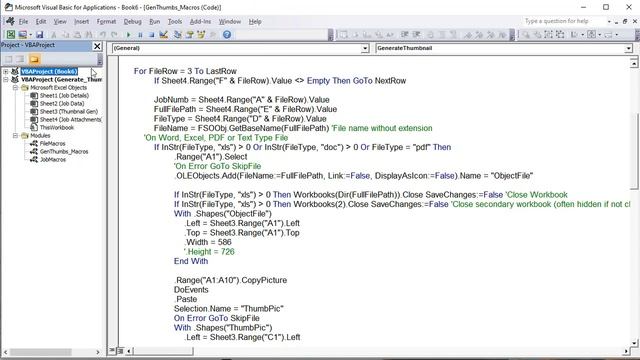This screenshot has width=640, height=360.
Task: Open Visual Basic Help question mark icon
Action: (227, 35)
